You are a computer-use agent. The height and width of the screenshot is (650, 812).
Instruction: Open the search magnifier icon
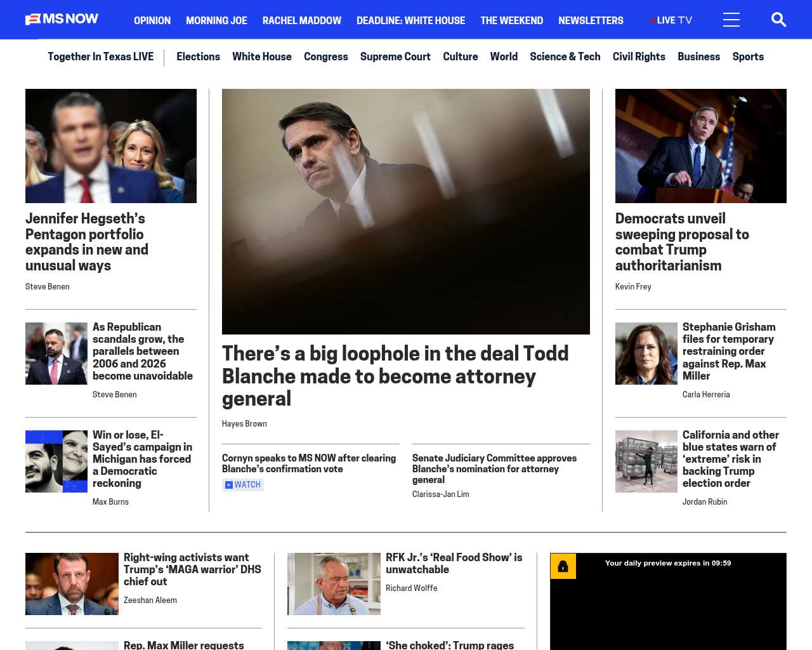click(778, 20)
